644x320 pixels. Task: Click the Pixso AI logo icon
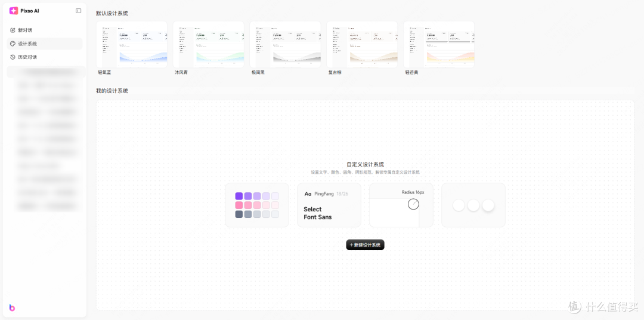tap(14, 11)
